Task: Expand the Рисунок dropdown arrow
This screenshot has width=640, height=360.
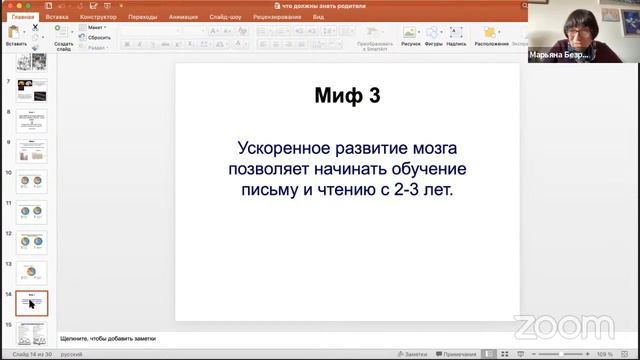Action: pos(419,32)
